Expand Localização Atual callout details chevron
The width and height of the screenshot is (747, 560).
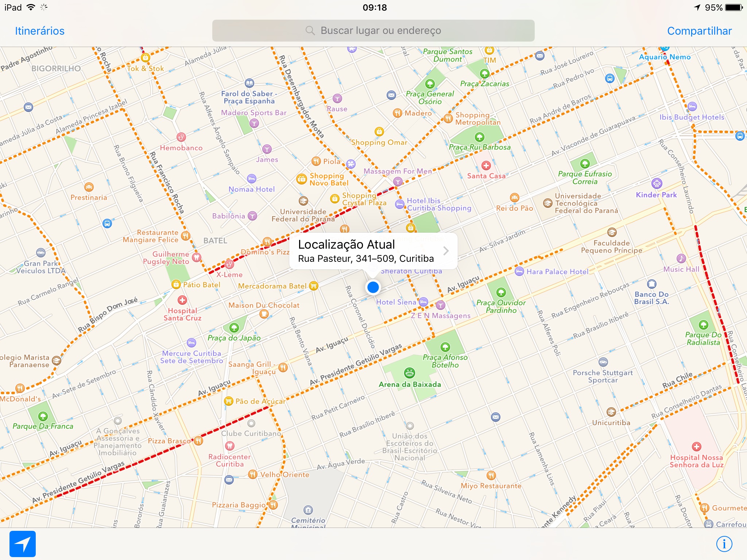click(x=446, y=251)
